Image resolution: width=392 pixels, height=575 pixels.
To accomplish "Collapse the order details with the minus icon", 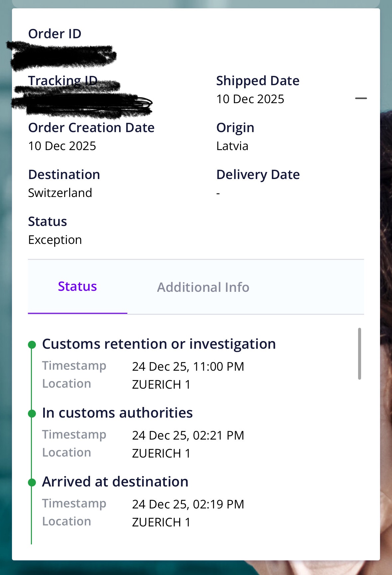I will (361, 98).
